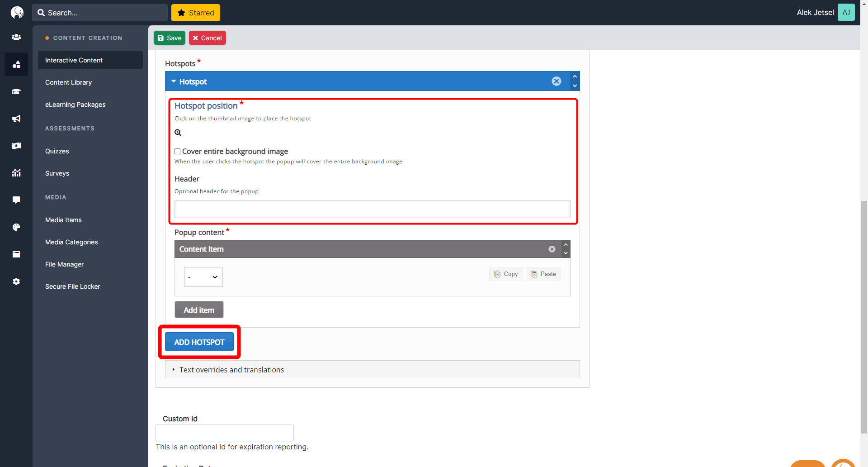This screenshot has width=868, height=467.
Task: Open the window layout sidebar icon
Action: point(16,254)
